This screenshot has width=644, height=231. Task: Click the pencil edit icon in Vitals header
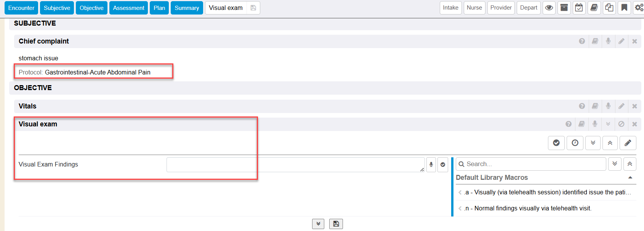tap(622, 106)
